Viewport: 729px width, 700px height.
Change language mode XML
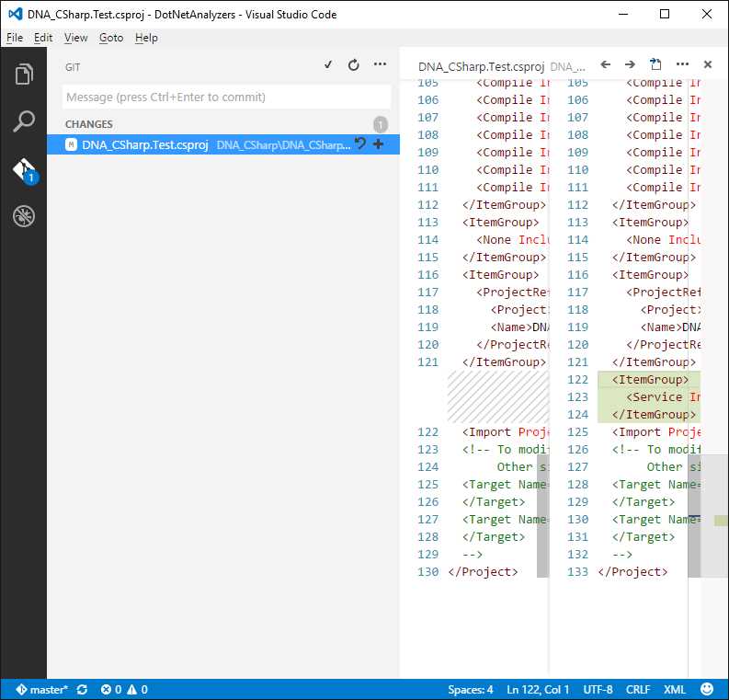(x=674, y=689)
